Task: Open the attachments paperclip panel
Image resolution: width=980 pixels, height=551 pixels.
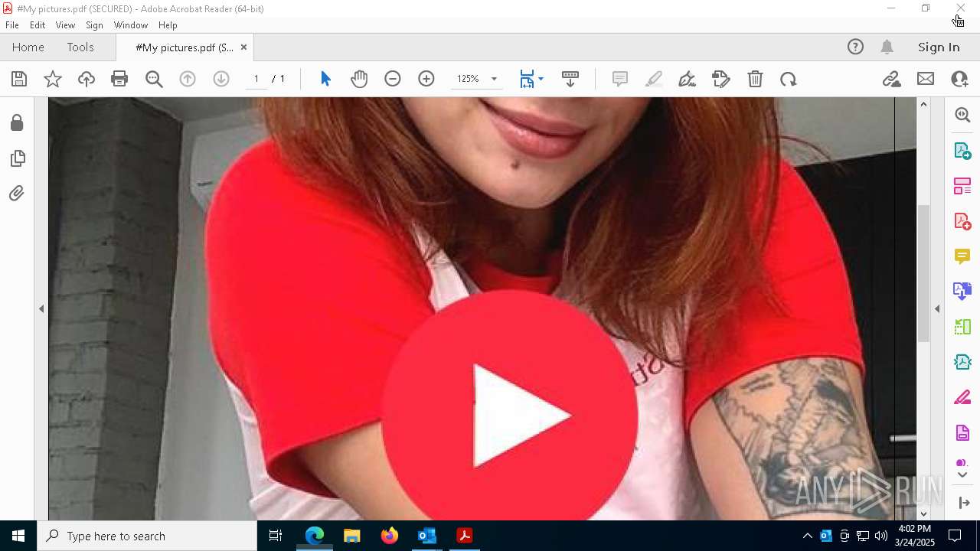Action: click(17, 194)
